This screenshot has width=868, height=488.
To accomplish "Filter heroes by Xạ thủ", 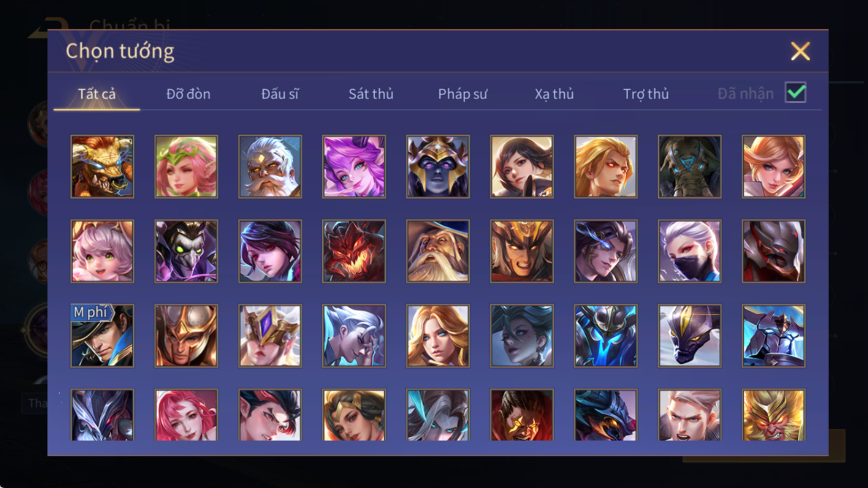I will pyautogui.click(x=554, y=94).
